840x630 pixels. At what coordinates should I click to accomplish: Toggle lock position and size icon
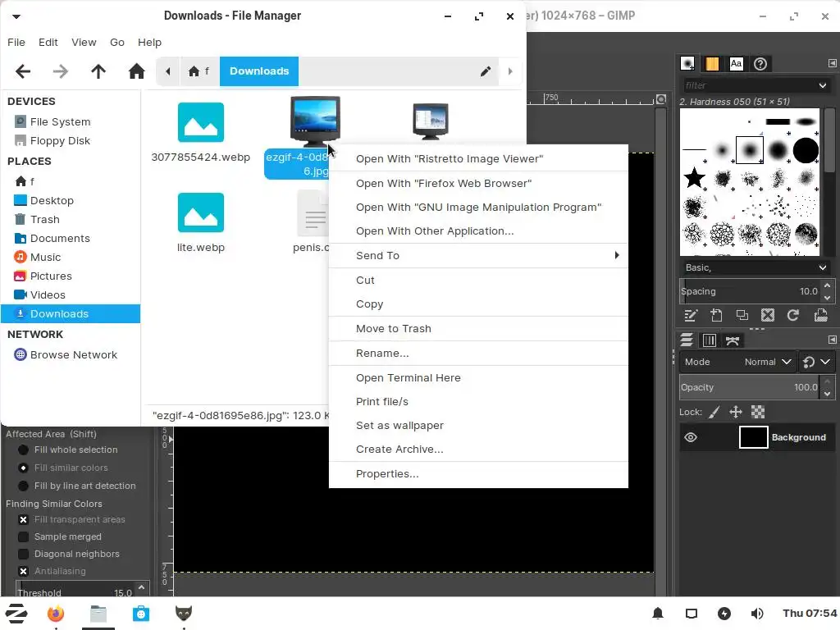point(736,412)
